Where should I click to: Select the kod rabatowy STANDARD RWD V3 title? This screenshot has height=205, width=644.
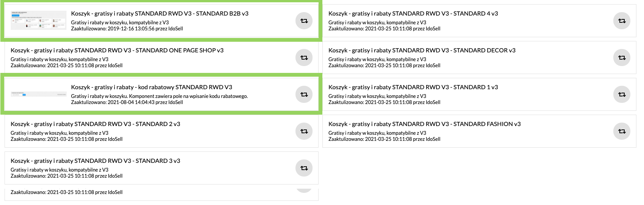(x=152, y=87)
